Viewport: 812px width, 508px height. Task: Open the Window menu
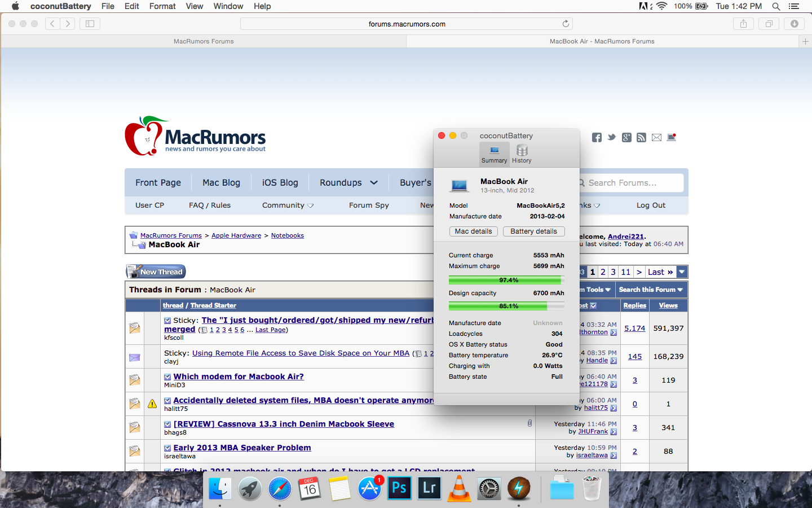click(x=228, y=6)
